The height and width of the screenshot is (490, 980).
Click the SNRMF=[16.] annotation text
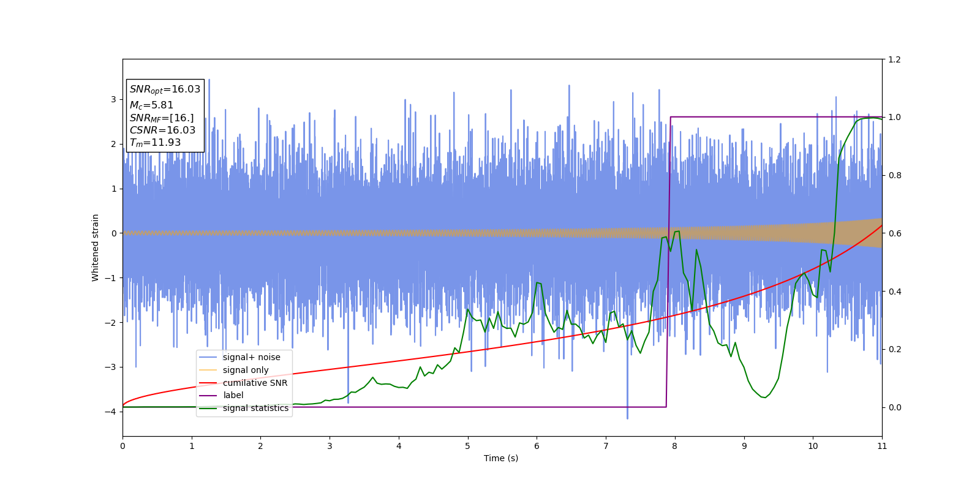pyautogui.click(x=162, y=118)
